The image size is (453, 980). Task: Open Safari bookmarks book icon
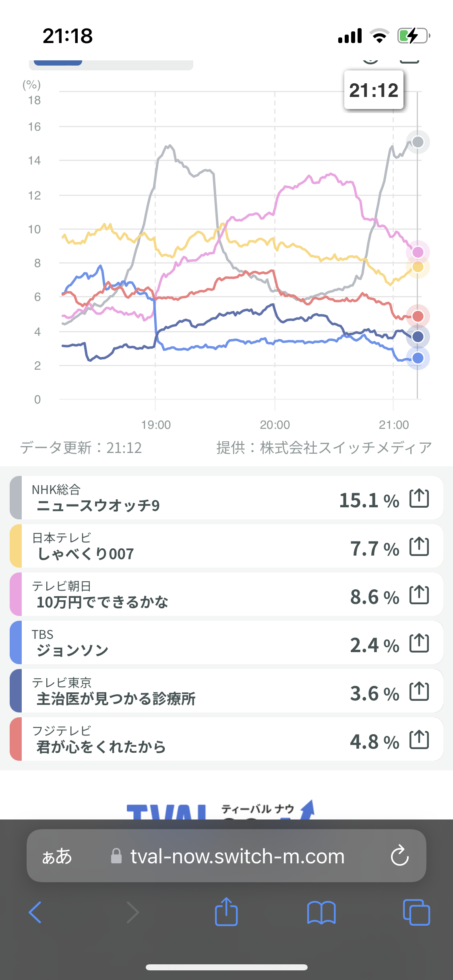click(x=321, y=912)
